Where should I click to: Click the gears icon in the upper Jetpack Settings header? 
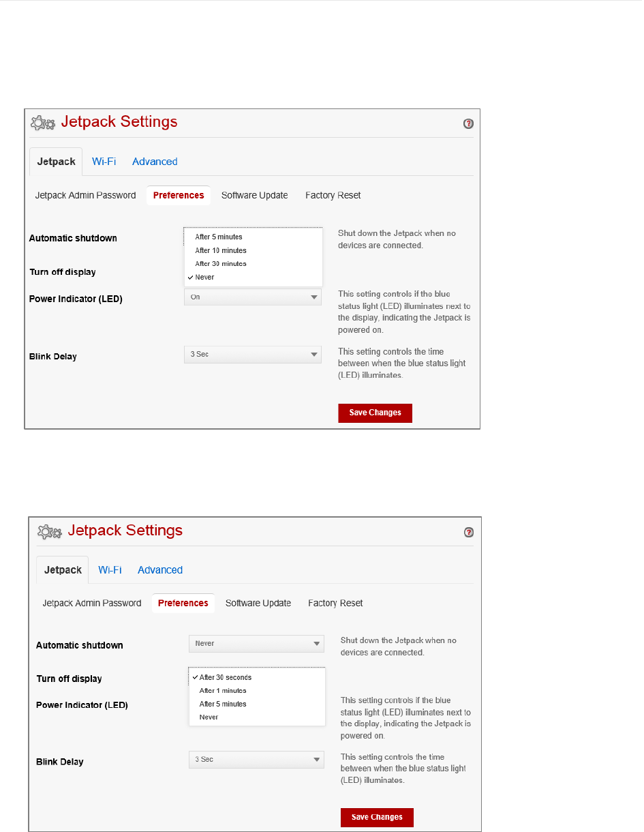pos(43,123)
